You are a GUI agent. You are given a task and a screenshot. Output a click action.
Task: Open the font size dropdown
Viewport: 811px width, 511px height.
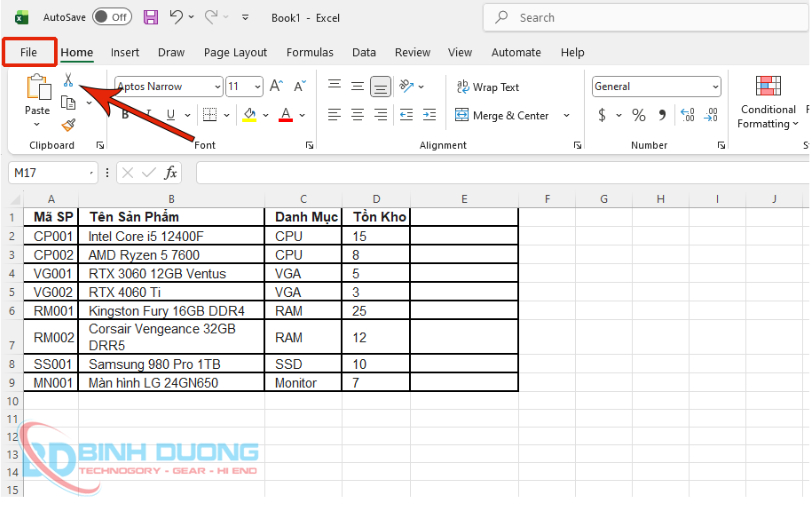pyautogui.click(x=257, y=87)
